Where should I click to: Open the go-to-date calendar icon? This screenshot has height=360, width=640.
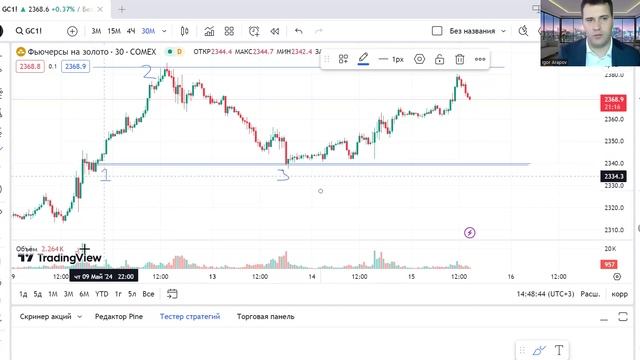(172, 294)
